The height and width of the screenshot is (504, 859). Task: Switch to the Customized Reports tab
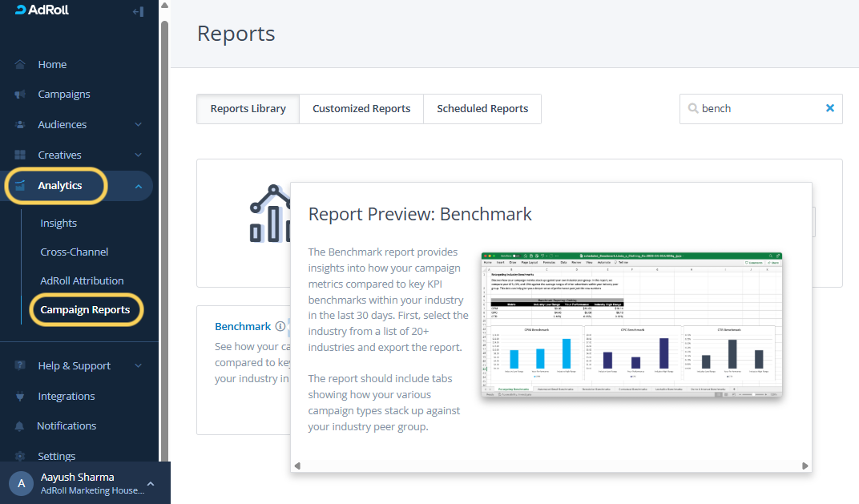pyautogui.click(x=361, y=109)
